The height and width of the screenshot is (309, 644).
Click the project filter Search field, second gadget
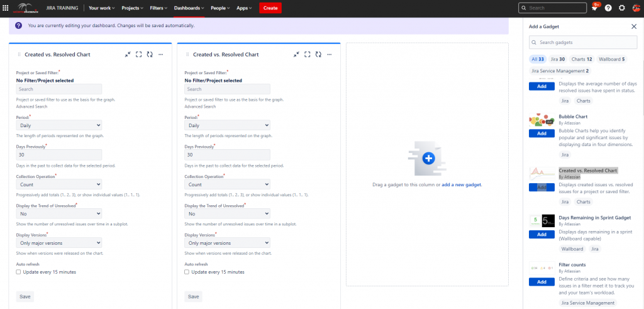coord(228,89)
